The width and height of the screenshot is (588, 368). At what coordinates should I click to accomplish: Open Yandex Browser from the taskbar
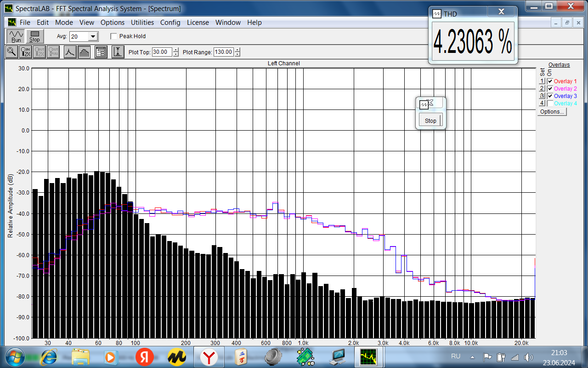coord(209,356)
